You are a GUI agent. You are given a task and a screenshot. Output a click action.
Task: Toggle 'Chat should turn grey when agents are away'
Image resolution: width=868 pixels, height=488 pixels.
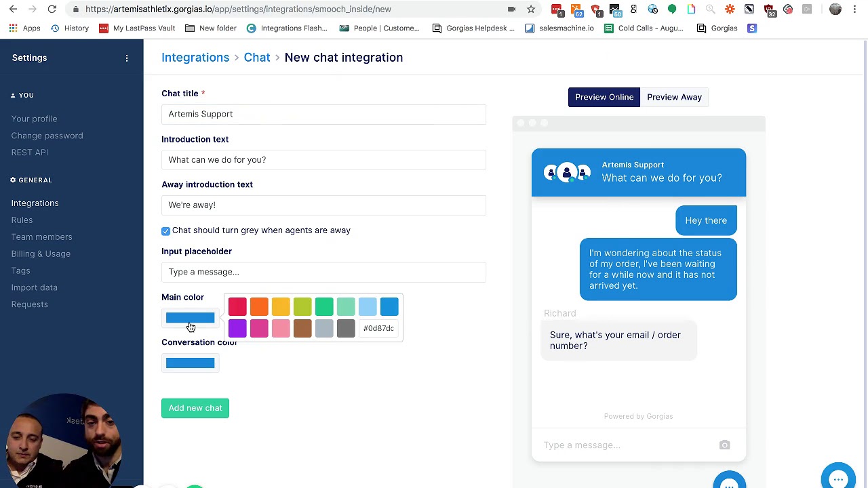pyautogui.click(x=165, y=231)
